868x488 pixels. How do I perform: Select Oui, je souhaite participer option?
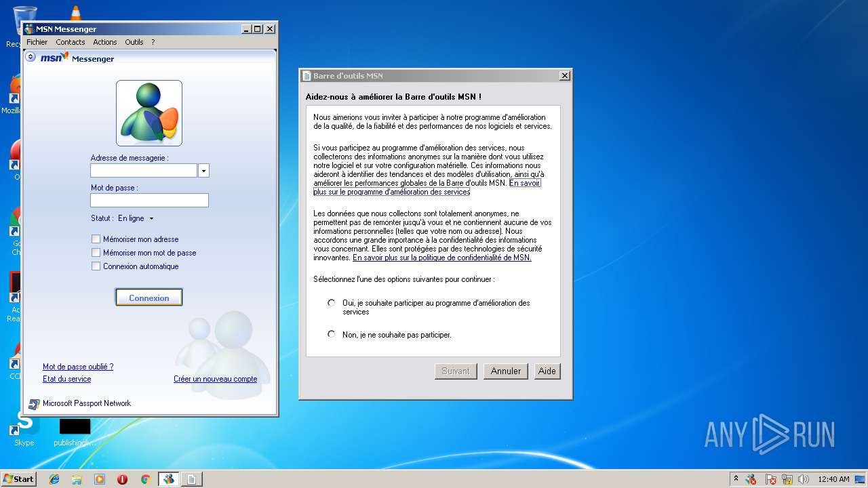331,303
